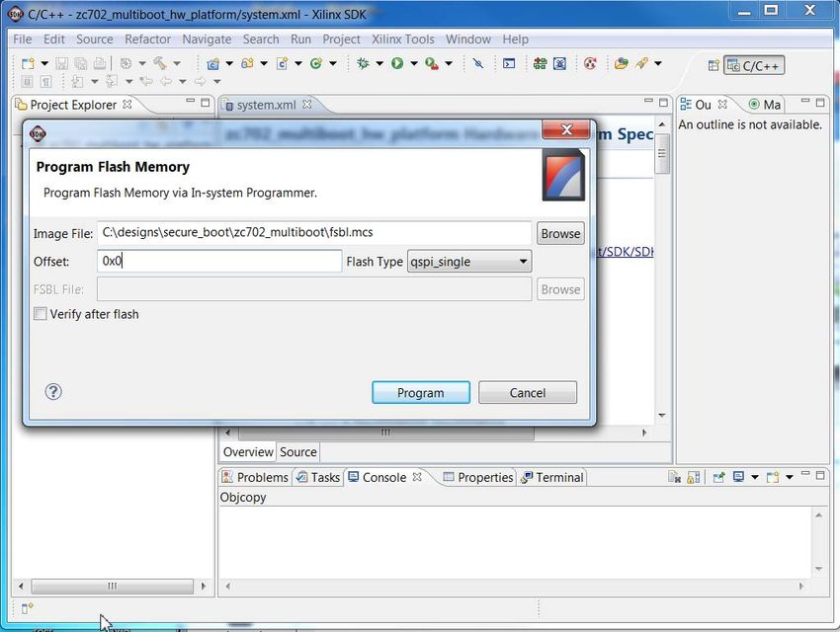
Task: Click the Cancel button
Action: click(x=527, y=392)
